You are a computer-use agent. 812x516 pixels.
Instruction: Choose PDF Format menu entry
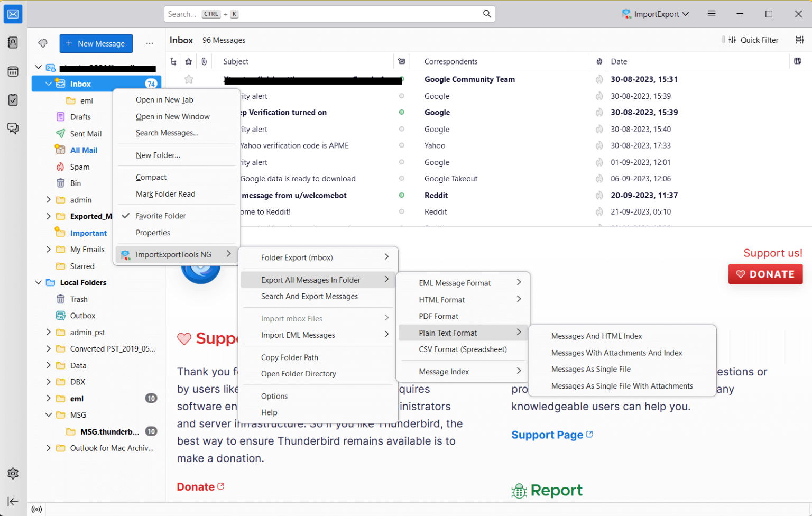click(x=438, y=316)
